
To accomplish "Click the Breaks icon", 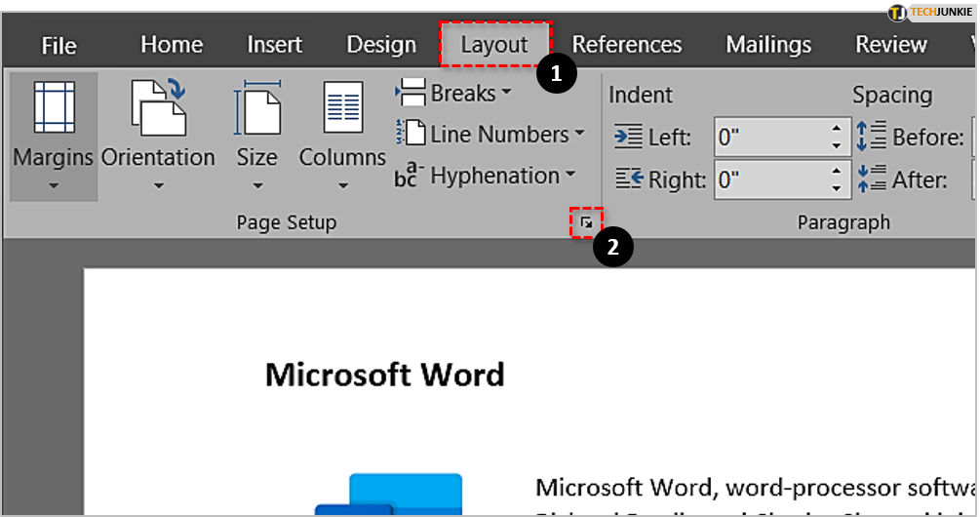I will [x=411, y=93].
